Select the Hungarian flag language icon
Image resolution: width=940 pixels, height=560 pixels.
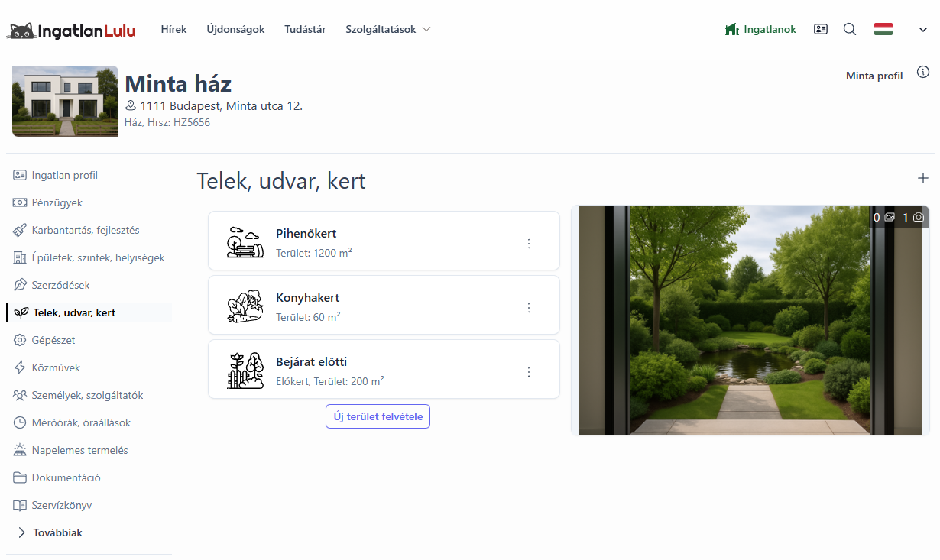coord(883,30)
